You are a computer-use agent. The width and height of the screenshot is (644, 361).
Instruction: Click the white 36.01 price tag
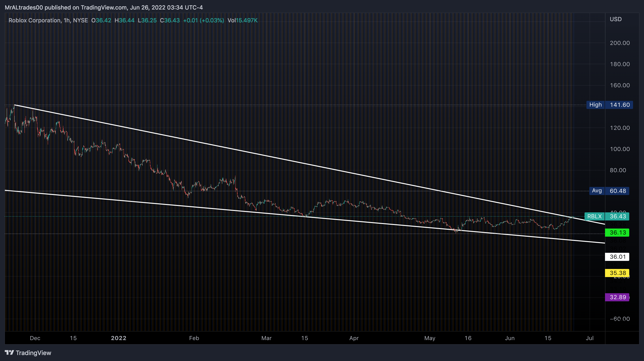(x=617, y=257)
